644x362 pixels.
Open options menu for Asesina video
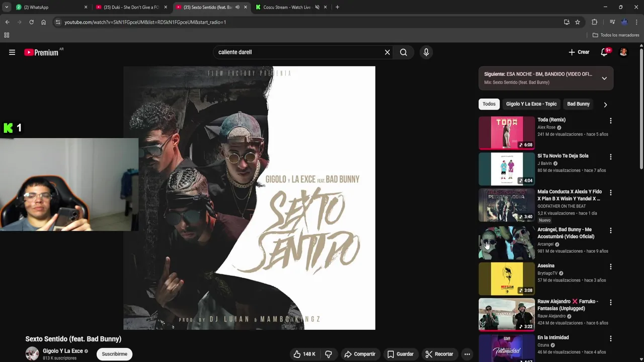tap(611, 266)
